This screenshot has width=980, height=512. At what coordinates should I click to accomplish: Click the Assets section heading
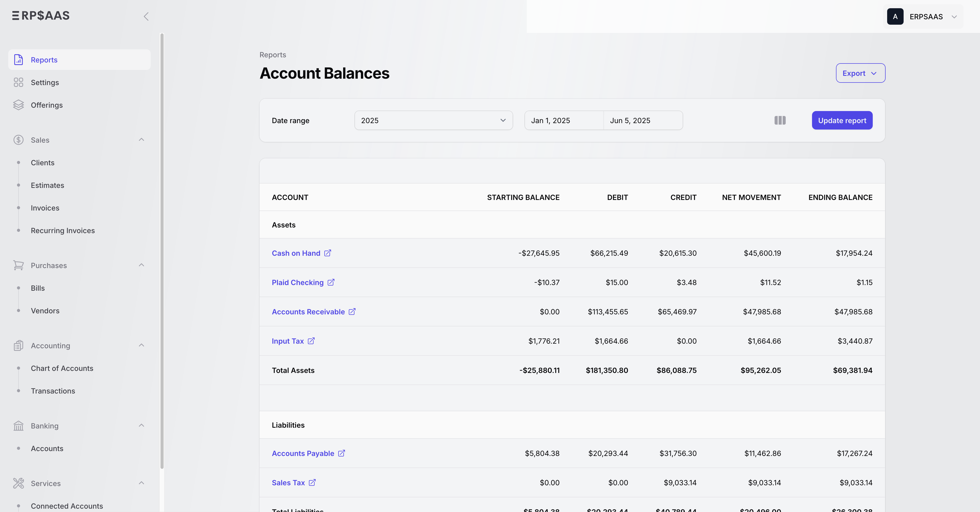coord(283,225)
